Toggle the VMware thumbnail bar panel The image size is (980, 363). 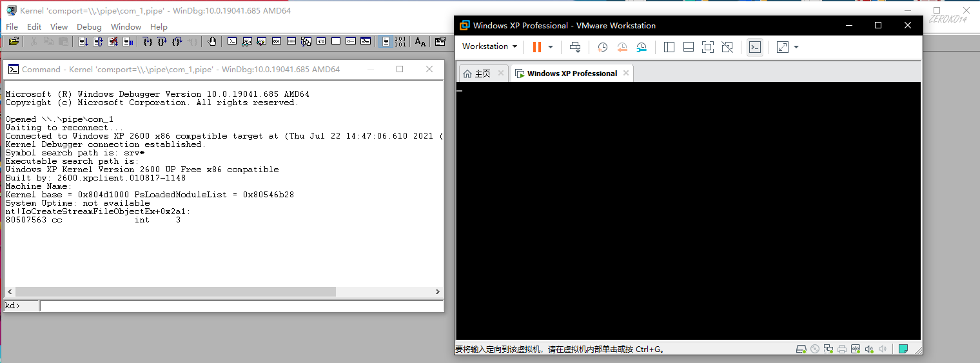coord(688,47)
